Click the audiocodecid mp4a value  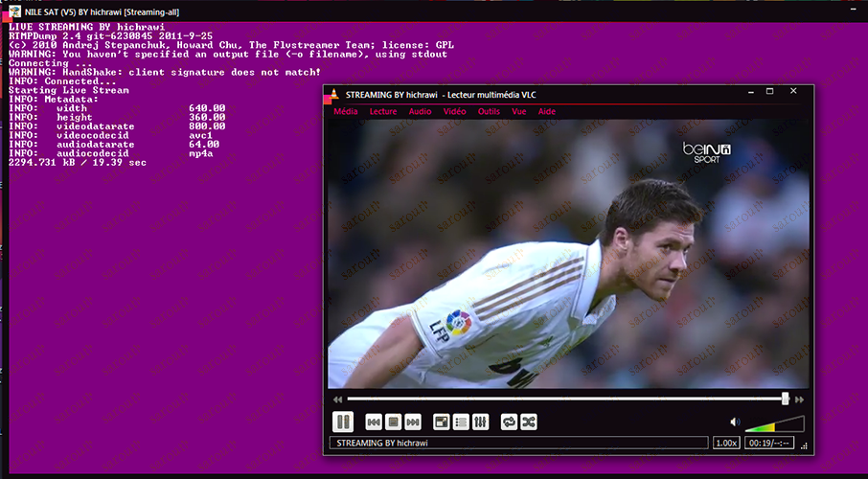pos(201,153)
